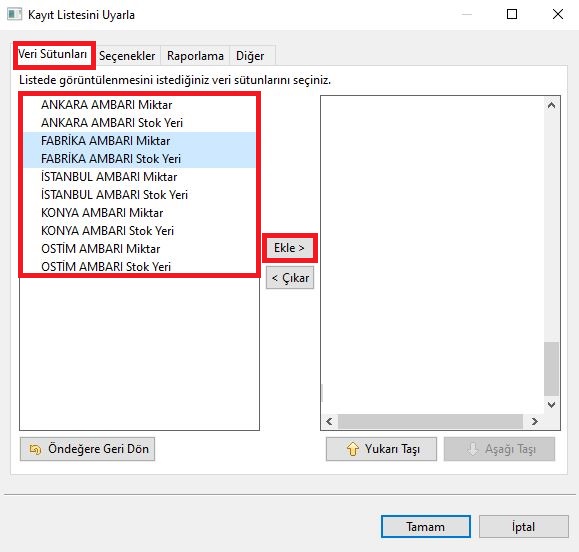
Task: Cancel the dialog with İptal
Action: click(524, 527)
